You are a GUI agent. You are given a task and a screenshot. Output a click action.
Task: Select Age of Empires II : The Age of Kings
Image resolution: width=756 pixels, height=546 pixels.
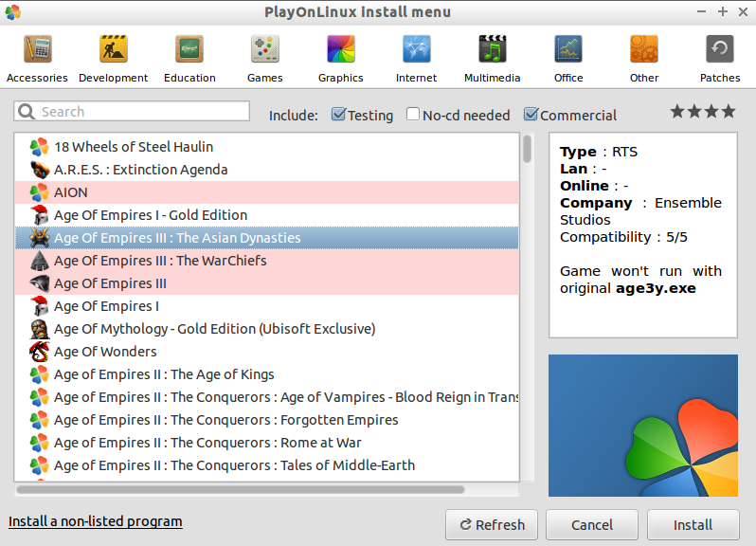tap(266, 374)
